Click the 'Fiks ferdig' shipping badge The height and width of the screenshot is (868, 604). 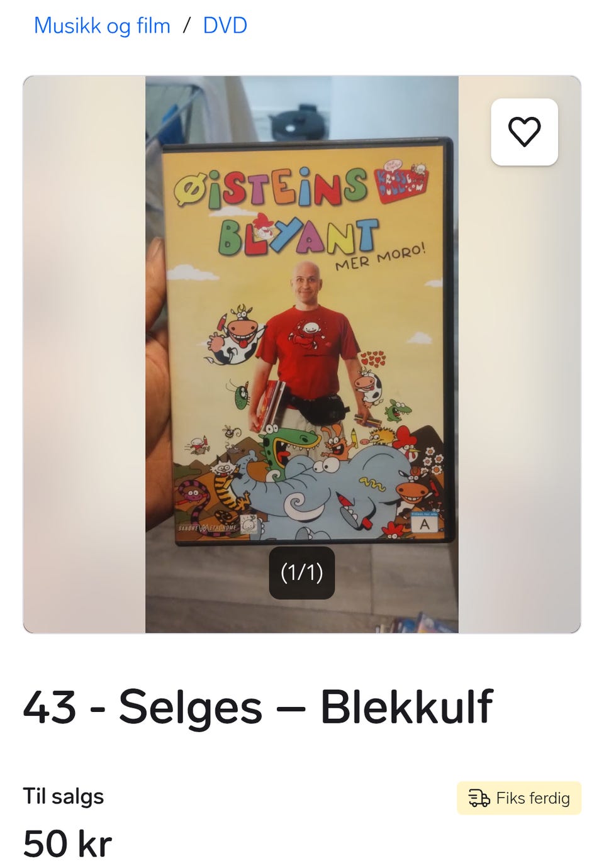click(x=519, y=798)
